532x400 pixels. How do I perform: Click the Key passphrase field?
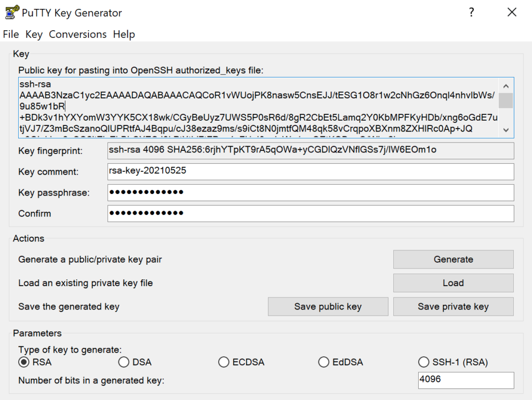(x=310, y=192)
